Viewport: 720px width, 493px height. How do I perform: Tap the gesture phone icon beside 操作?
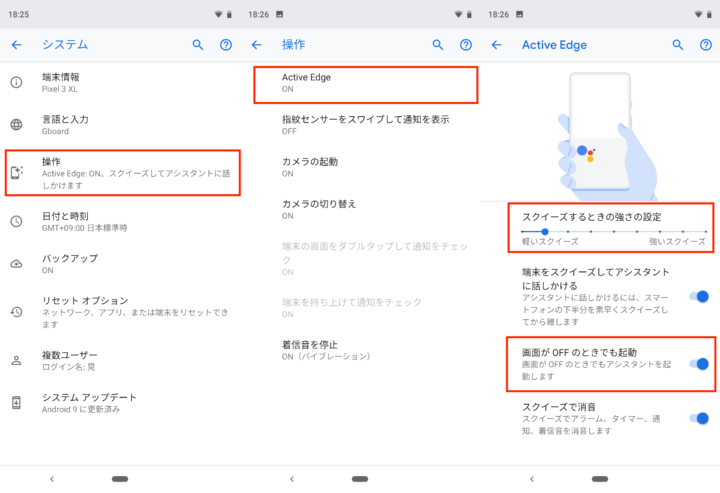17,172
